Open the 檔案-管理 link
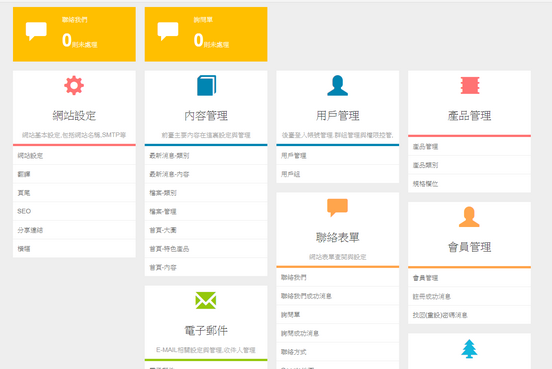552x369 pixels. [163, 212]
